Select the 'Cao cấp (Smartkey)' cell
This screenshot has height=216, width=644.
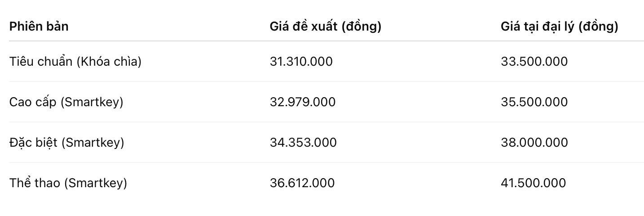click(x=66, y=102)
